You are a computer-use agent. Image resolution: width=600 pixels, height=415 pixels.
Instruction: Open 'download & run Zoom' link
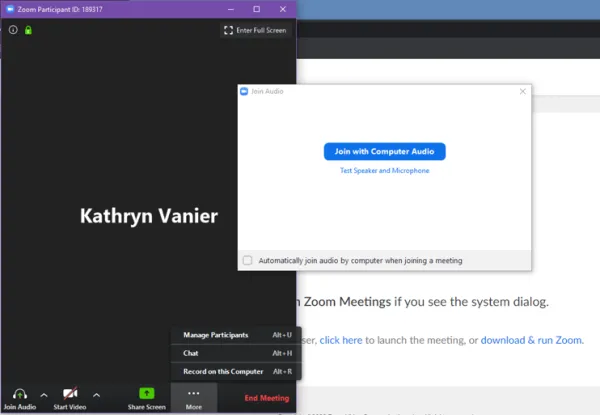click(x=531, y=340)
